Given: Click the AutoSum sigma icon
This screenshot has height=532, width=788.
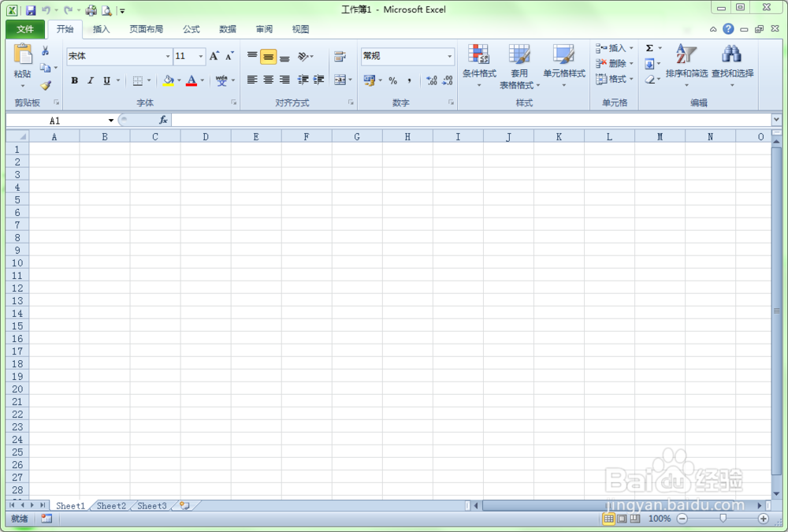Looking at the screenshot, I should tap(649, 48).
